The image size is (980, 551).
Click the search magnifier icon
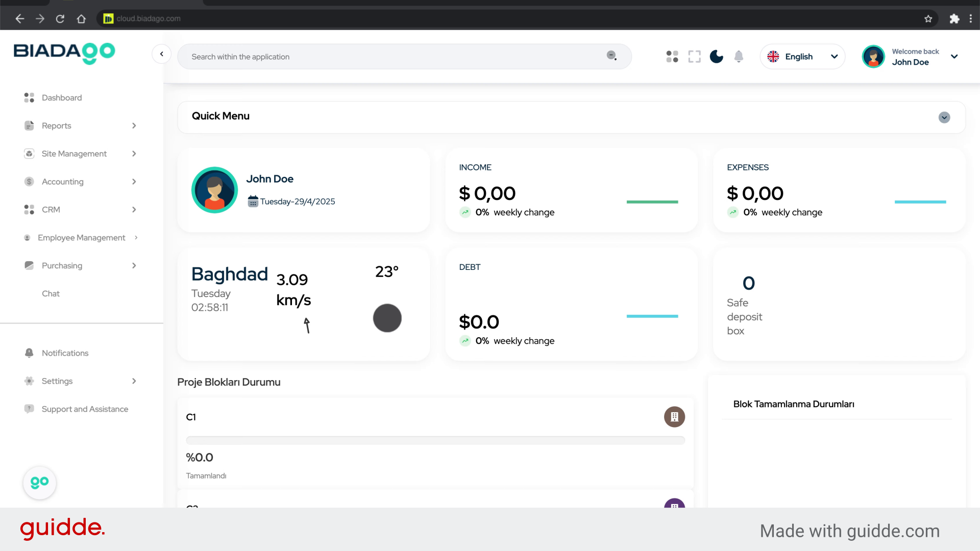[x=611, y=56]
